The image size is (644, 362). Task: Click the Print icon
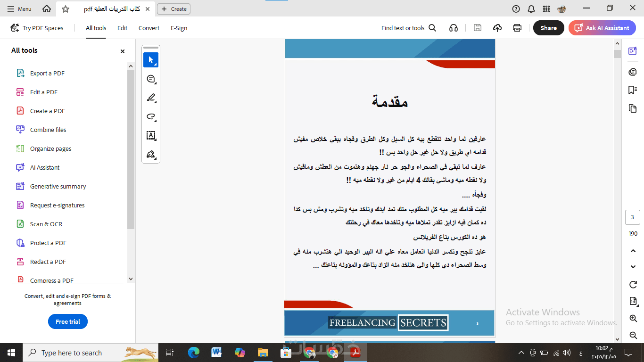[517, 28]
